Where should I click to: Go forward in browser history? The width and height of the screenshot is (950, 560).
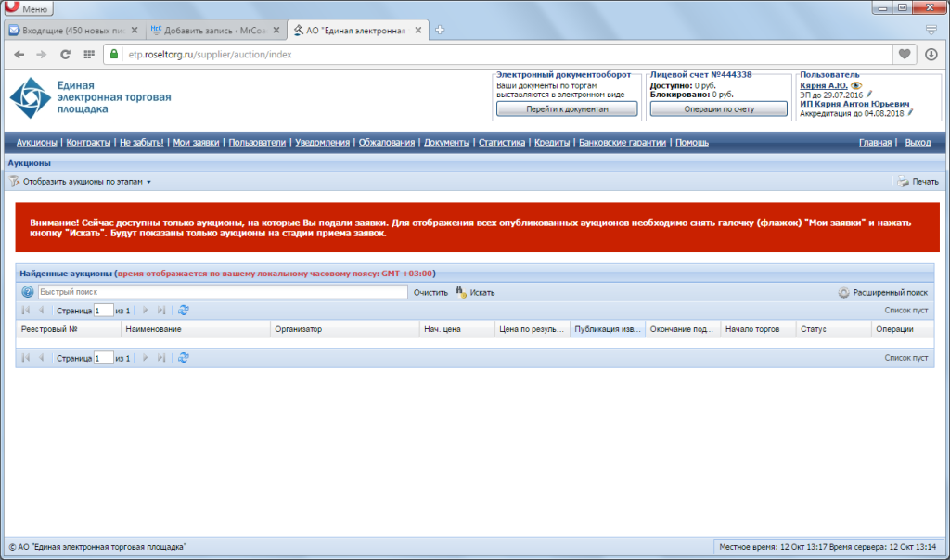pos(41,55)
